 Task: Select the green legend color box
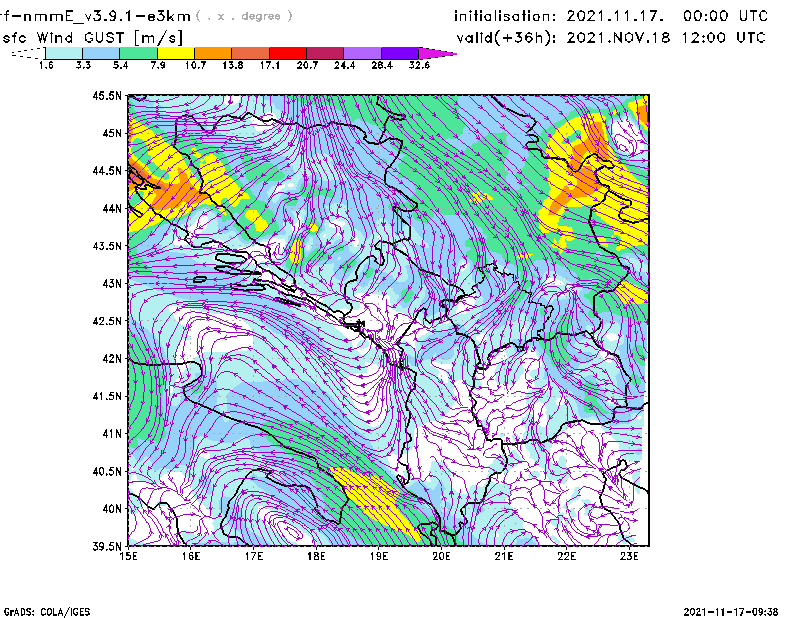[138, 53]
